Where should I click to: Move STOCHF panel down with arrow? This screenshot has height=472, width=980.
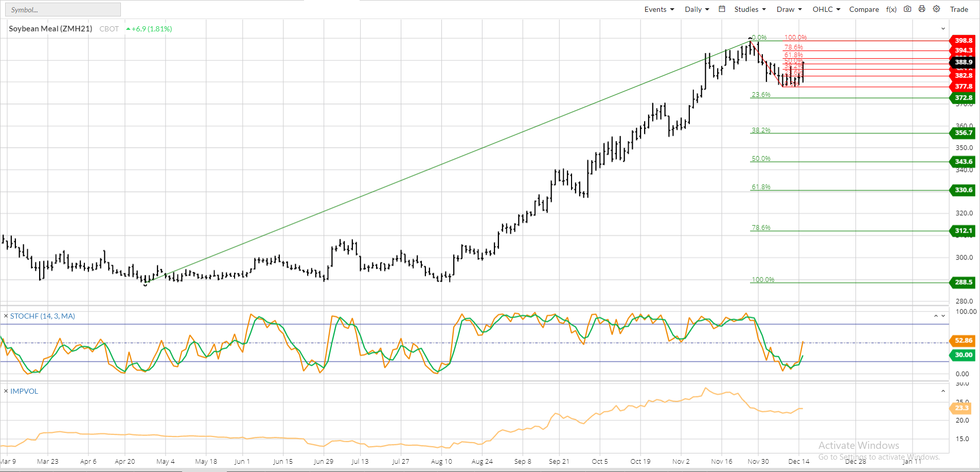point(943,316)
